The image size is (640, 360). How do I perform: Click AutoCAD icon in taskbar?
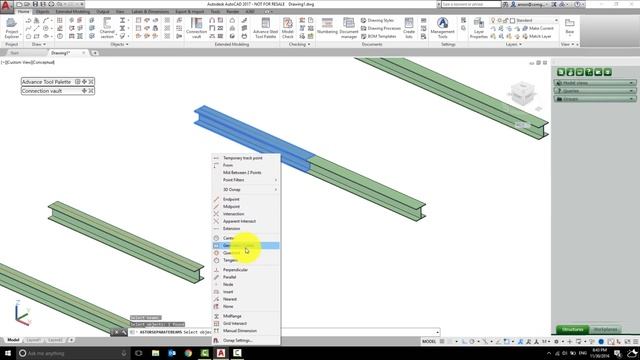click(x=221, y=353)
